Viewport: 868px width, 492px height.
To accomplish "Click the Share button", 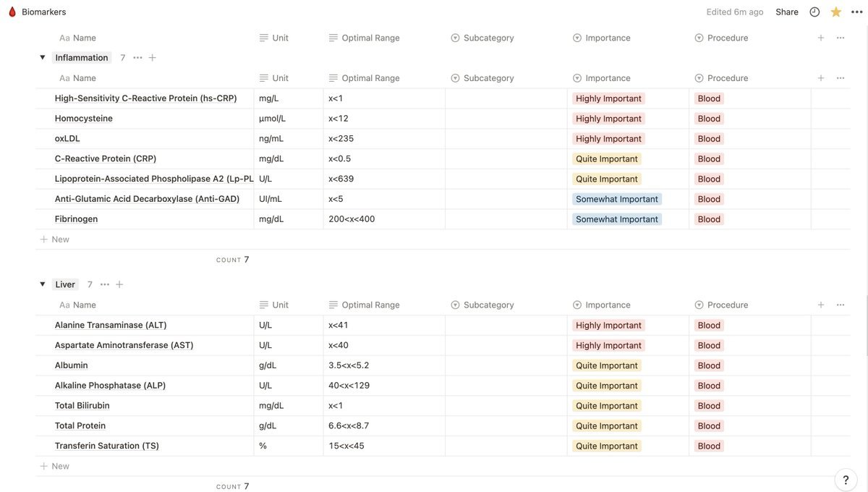I will pyautogui.click(x=787, y=12).
